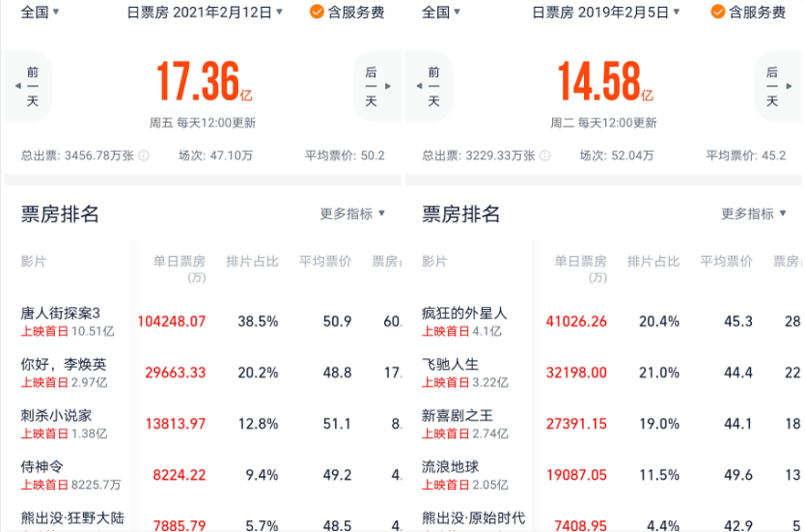The image size is (805, 532).
Task: Open movie 熊出没·原始时代
Action: (x=473, y=518)
